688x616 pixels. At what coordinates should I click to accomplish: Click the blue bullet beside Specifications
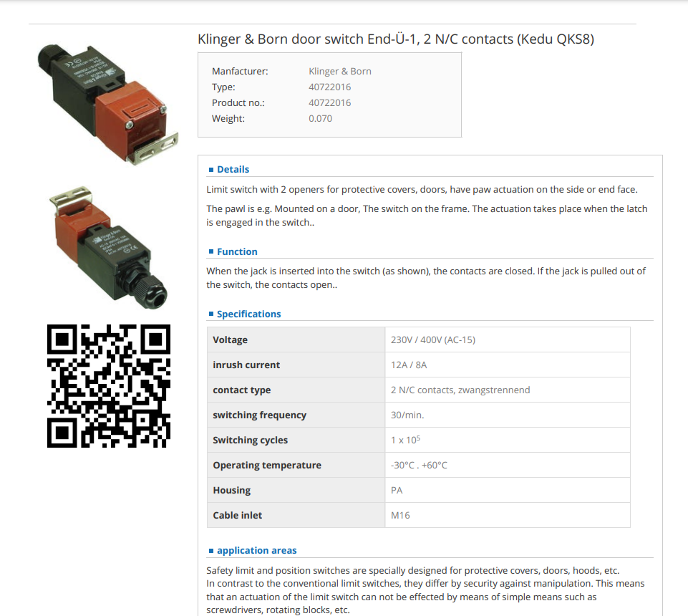click(211, 314)
